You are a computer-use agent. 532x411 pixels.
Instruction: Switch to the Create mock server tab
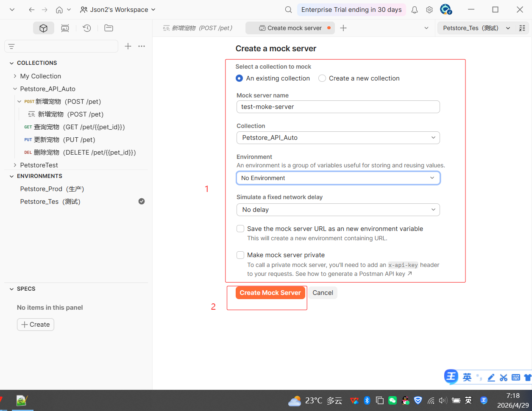[x=290, y=28]
